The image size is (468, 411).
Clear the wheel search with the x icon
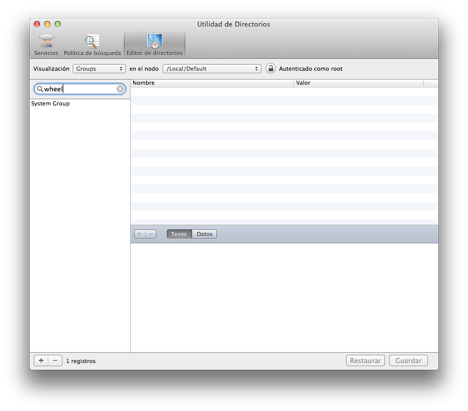[x=120, y=89]
